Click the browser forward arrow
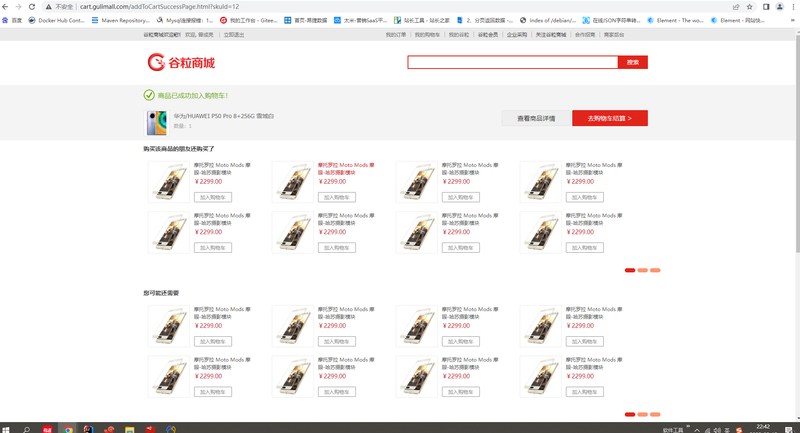 point(18,7)
